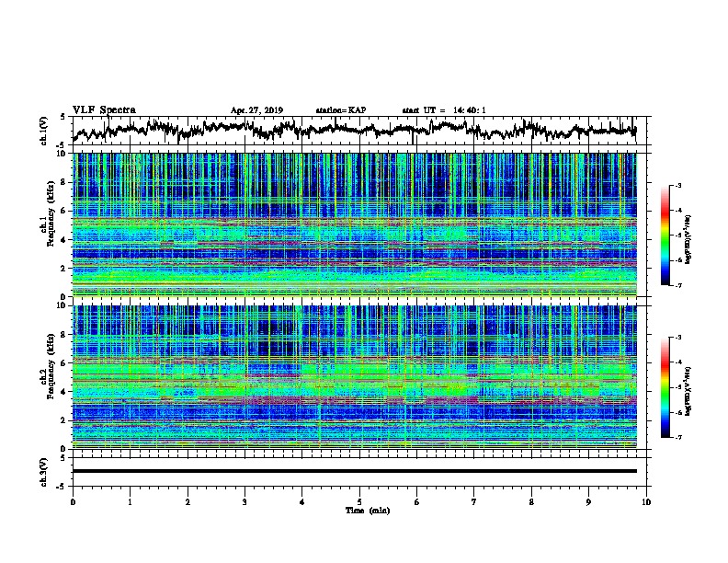The width and height of the screenshot is (728, 563).
Task: Select the date text "Apr. 27, 2019"
Action: (x=256, y=110)
